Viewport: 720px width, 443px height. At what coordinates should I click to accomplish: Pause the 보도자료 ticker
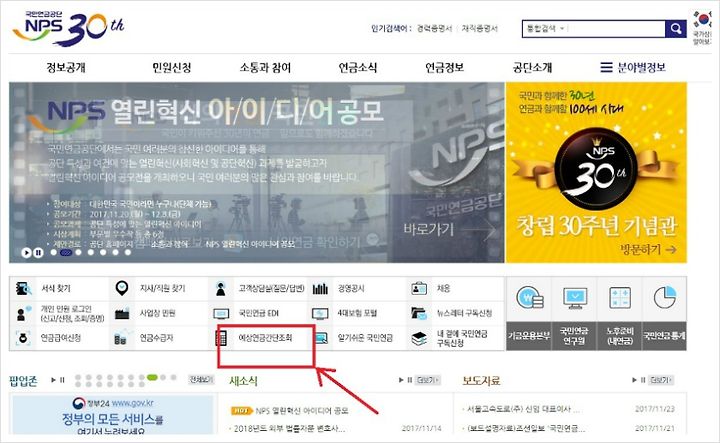click(x=643, y=380)
